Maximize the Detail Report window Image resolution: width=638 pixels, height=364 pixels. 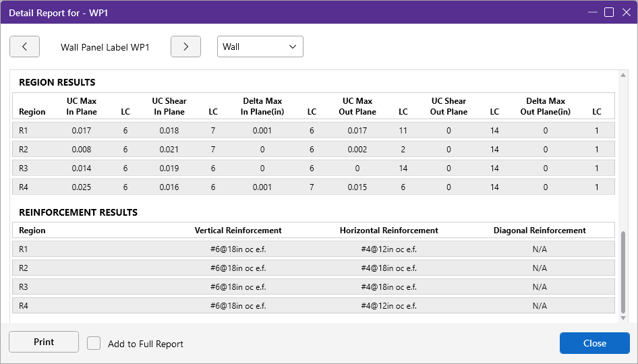(609, 12)
